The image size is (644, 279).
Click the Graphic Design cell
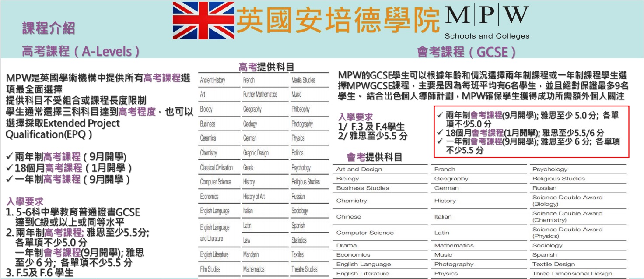coord(256,153)
